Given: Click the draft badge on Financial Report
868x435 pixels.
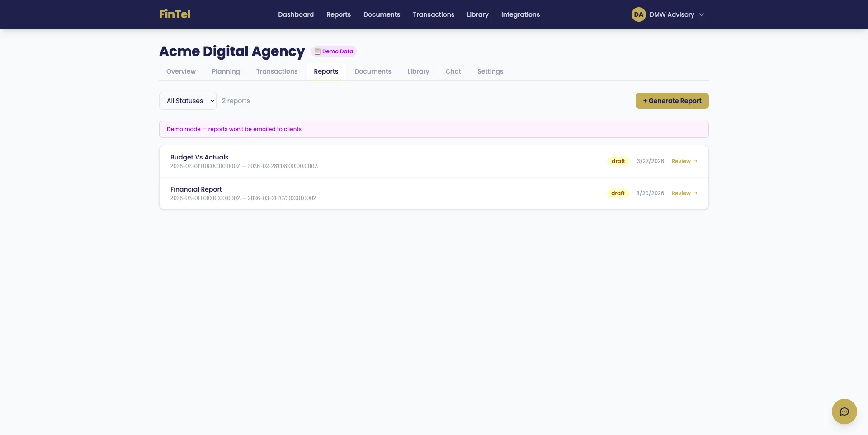Looking at the screenshot, I should coord(618,193).
